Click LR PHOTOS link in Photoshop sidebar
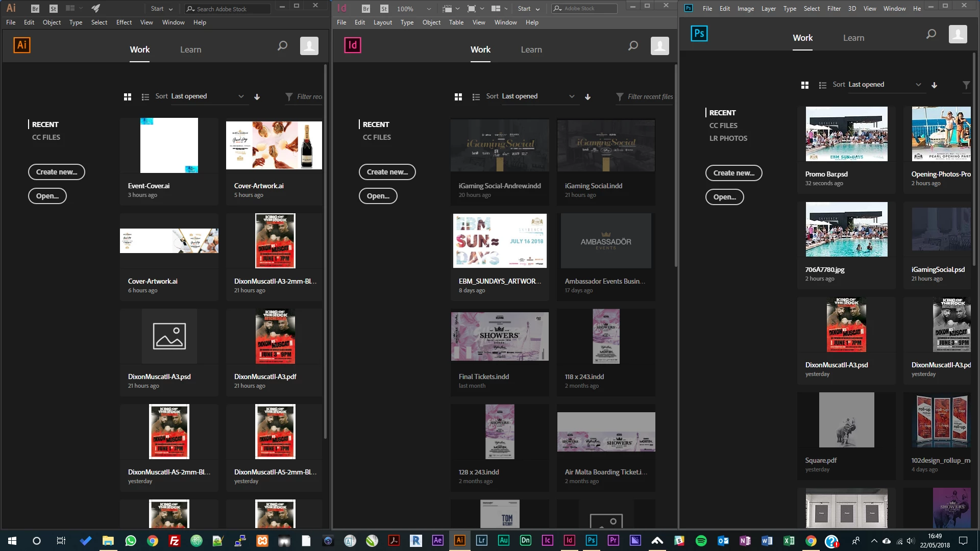The height and width of the screenshot is (551, 980). (x=728, y=138)
